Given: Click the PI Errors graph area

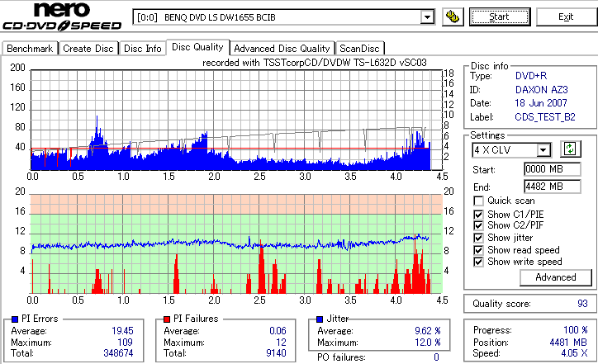Looking at the screenshot, I should click(x=236, y=120).
